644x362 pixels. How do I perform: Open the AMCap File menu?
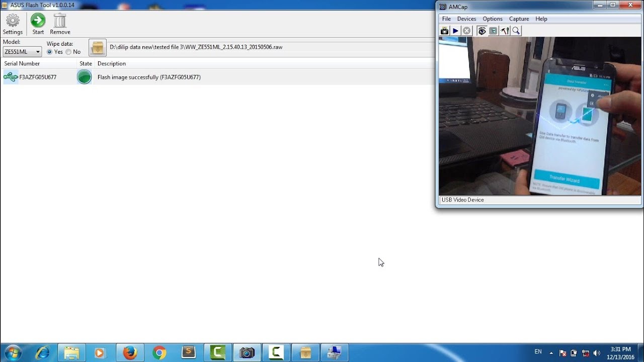pos(446,19)
